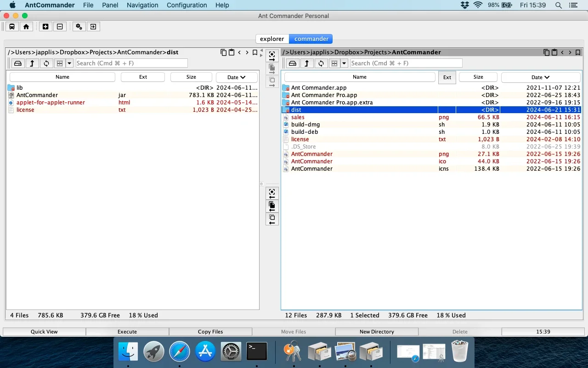This screenshot has width=588, height=368.
Task: Go back in right panel history
Action: point(562,52)
